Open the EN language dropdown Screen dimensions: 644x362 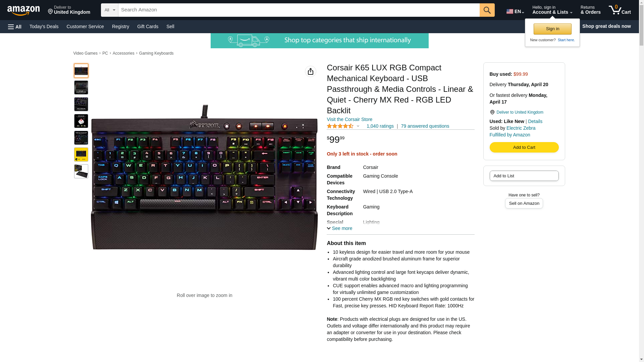515,11
